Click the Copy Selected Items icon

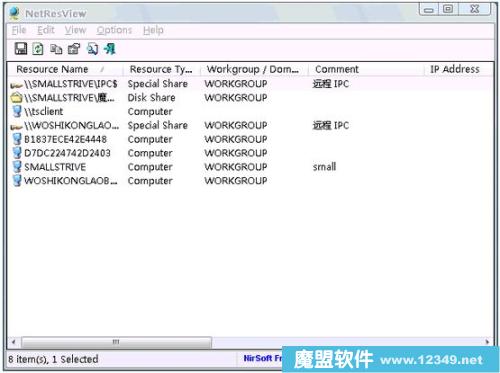point(56,49)
